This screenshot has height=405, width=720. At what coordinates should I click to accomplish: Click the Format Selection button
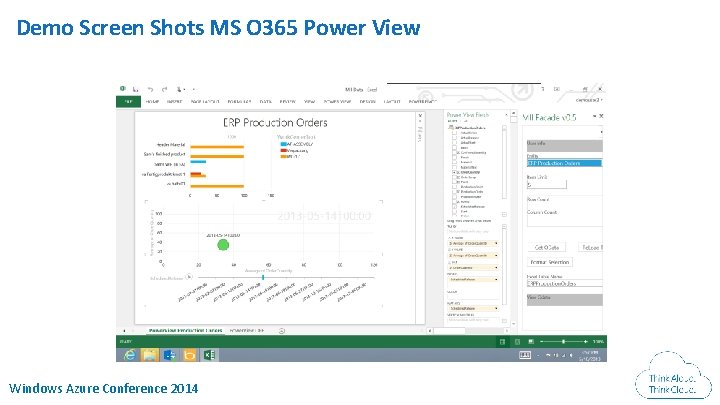tap(550, 262)
